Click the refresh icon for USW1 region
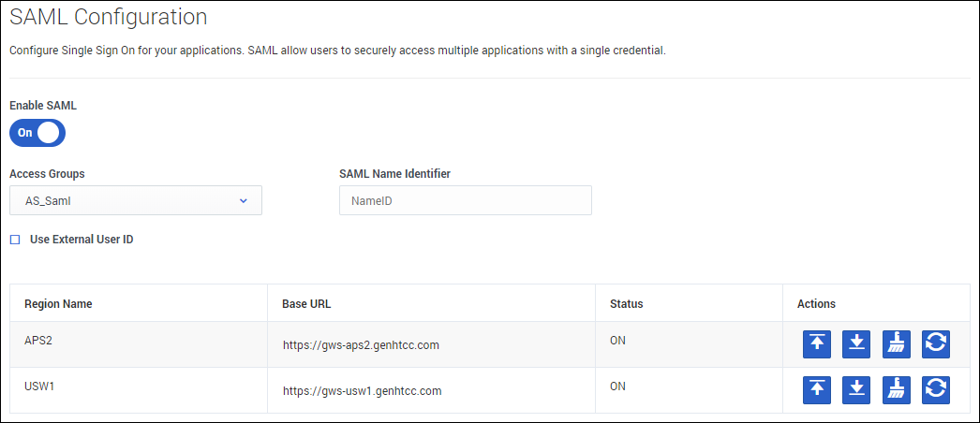The height and width of the screenshot is (423, 980). (x=936, y=390)
